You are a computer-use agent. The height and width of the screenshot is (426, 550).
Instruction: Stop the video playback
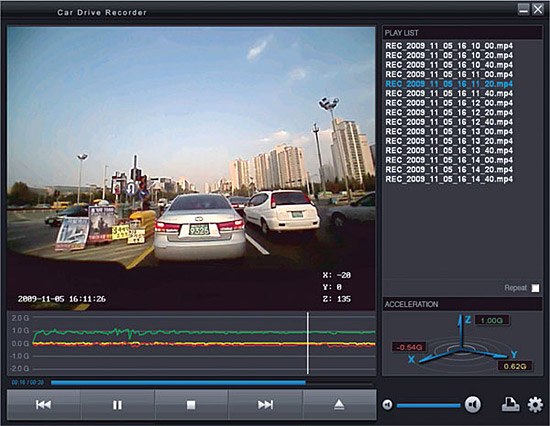pos(191,405)
